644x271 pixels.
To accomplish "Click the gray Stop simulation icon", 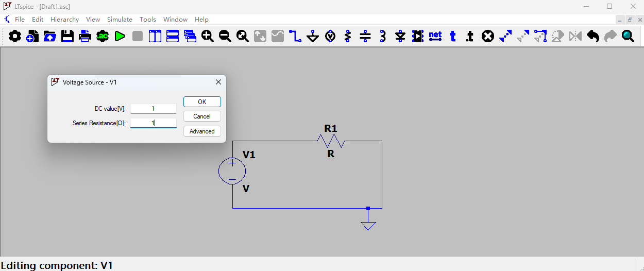I will pos(138,36).
